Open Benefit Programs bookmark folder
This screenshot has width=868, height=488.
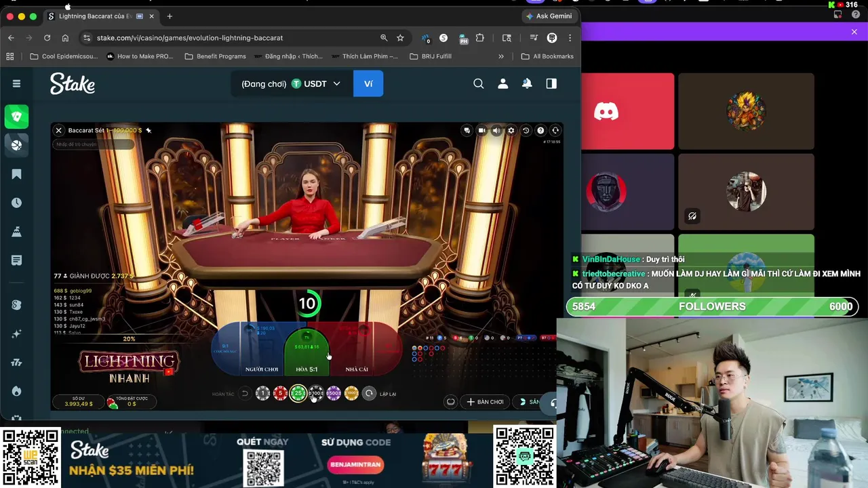pyautogui.click(x=215, y=56)
